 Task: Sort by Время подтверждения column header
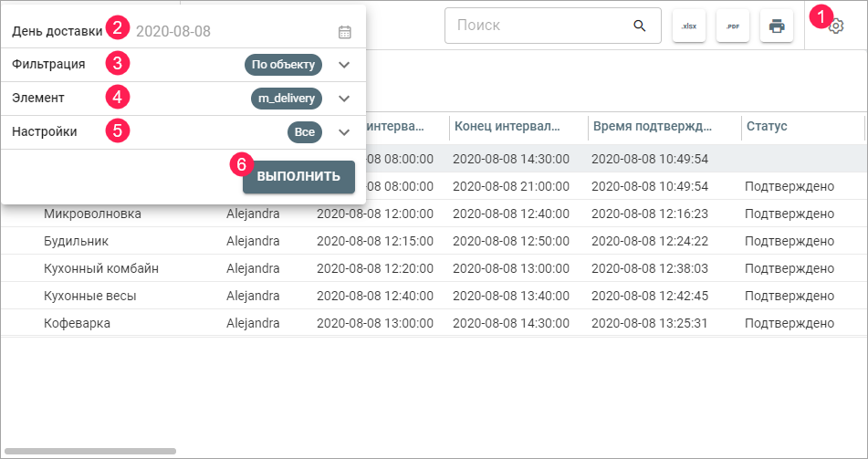[652, 126]
